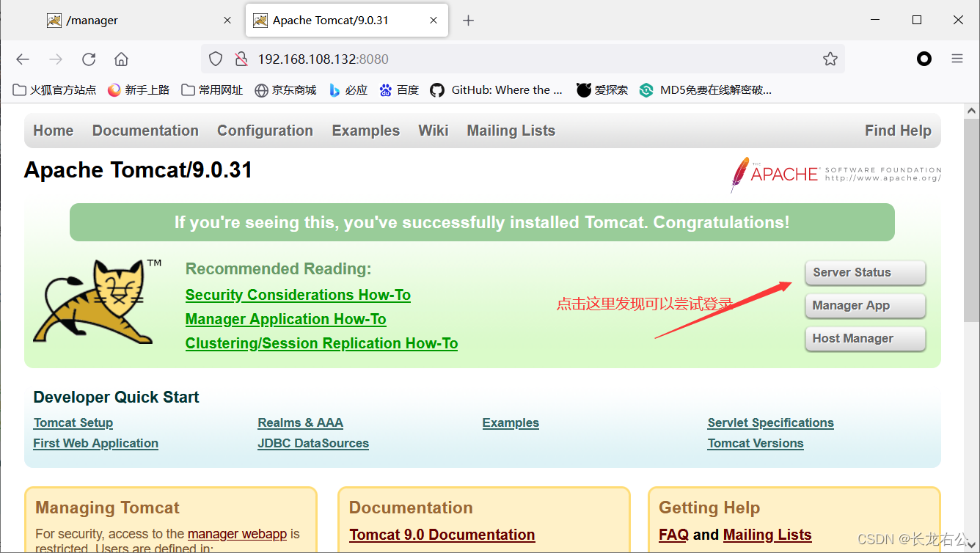Go back with the browser back arrow
Screen dimensions: 980x553
pos(23,59)
